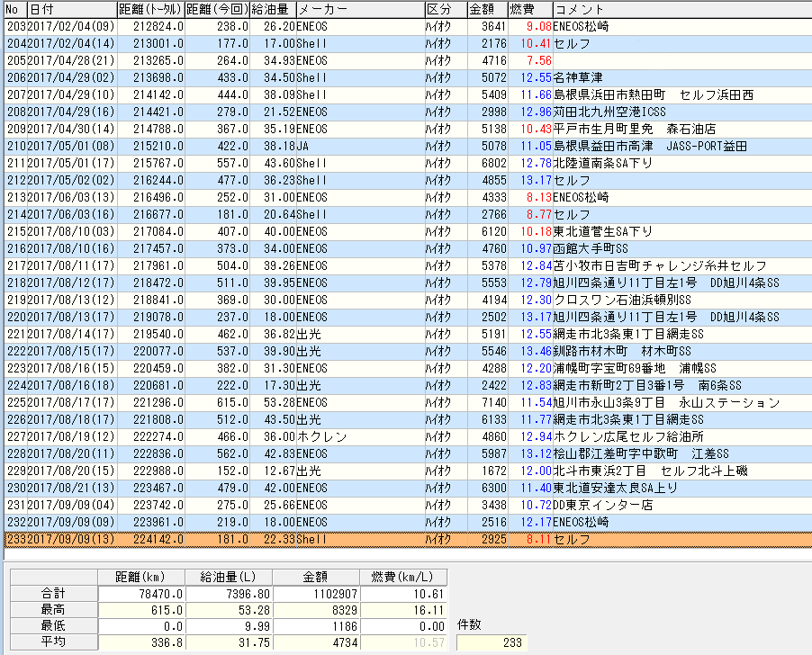Click odometer value 213265.0
Screen dimensions: 812x655
(x=158, y=60)
